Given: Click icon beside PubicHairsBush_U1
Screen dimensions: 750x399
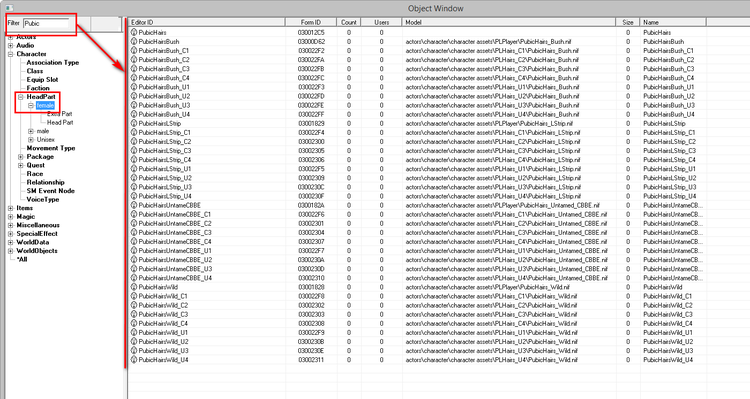Looking at the screenshot, I should pyautogui.click(x=134, y=87).
